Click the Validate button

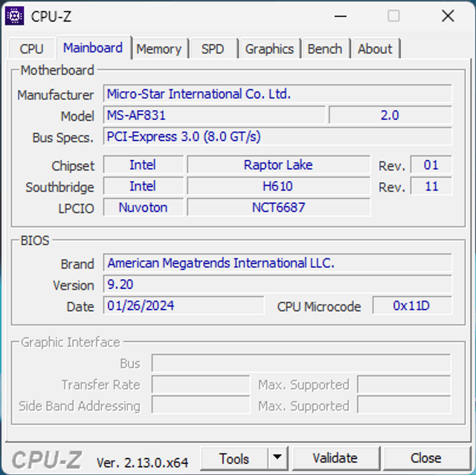click(335, 459)
